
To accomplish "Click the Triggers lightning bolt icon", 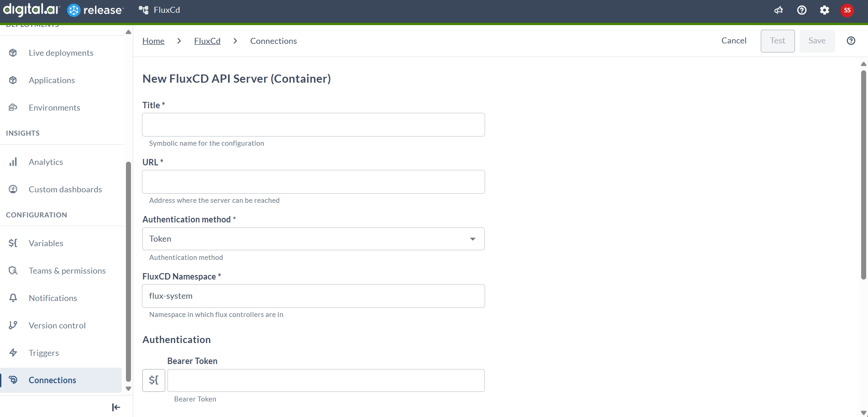I will click(x=13, y=353).
